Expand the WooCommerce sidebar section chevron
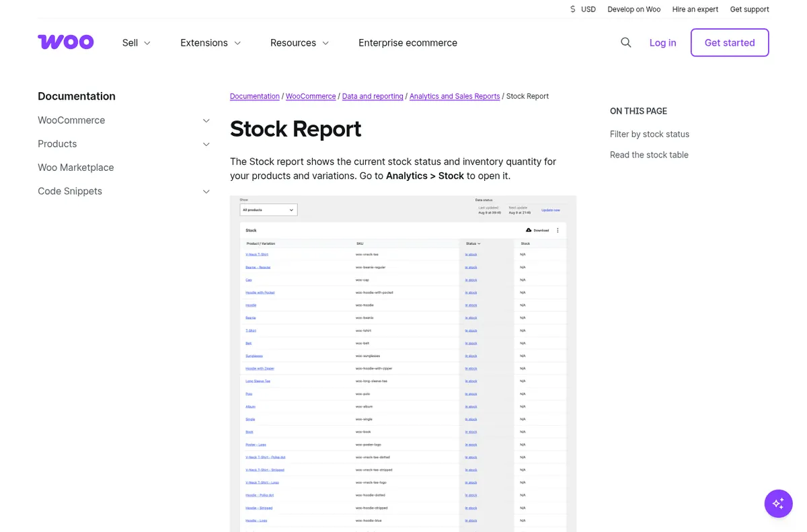The height and width of the screenshot is (532, 807). click(206, 120)
